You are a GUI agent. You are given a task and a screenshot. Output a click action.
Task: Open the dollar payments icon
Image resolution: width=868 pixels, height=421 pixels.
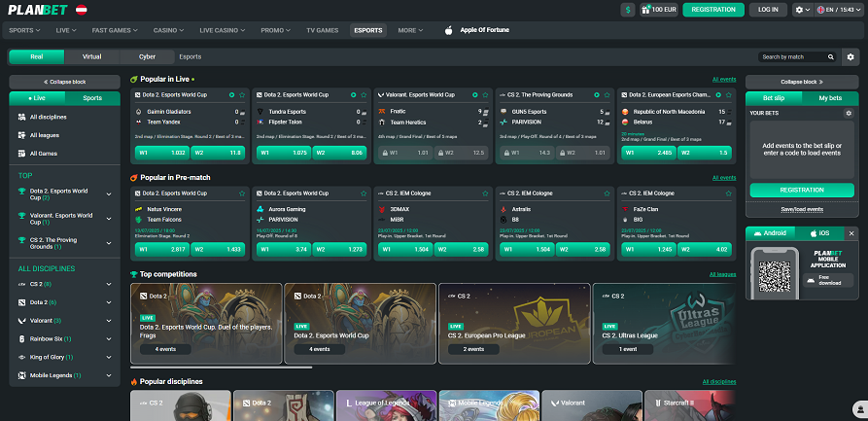[x=627, y=10]
